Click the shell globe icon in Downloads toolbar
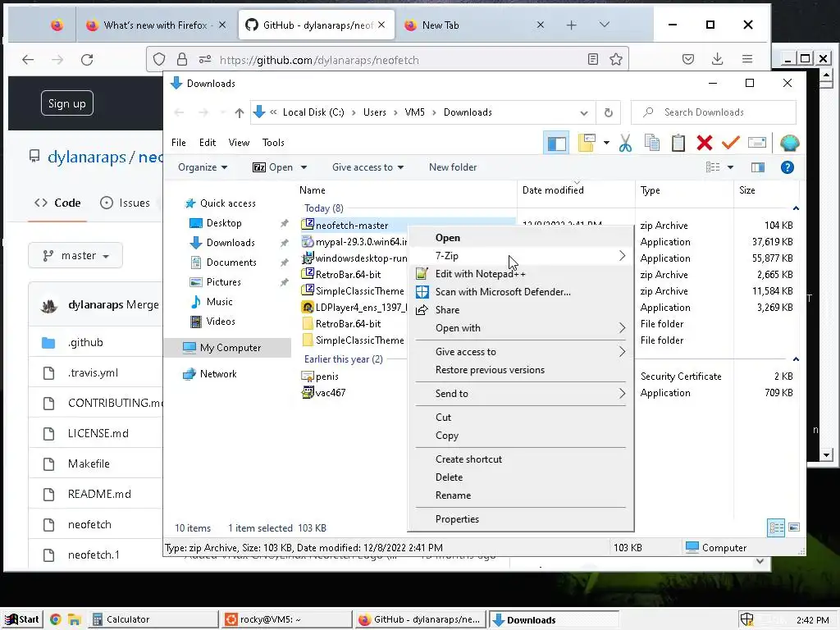Screen dimensions: 840x630 (x=790, y=143)
